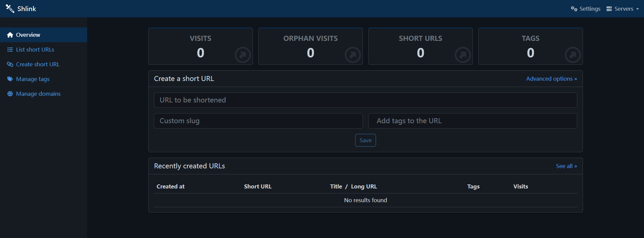Image resolution: width=644 pixels, height=238 pixels.
Task: Open the Tags card arrow icon
Action: click(573, 55)
